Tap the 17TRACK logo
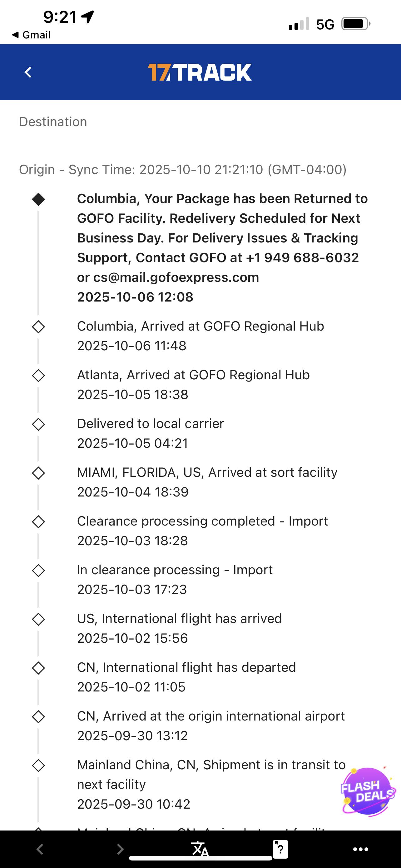Viewport: 401px width, 868px height. coord(200,72)
